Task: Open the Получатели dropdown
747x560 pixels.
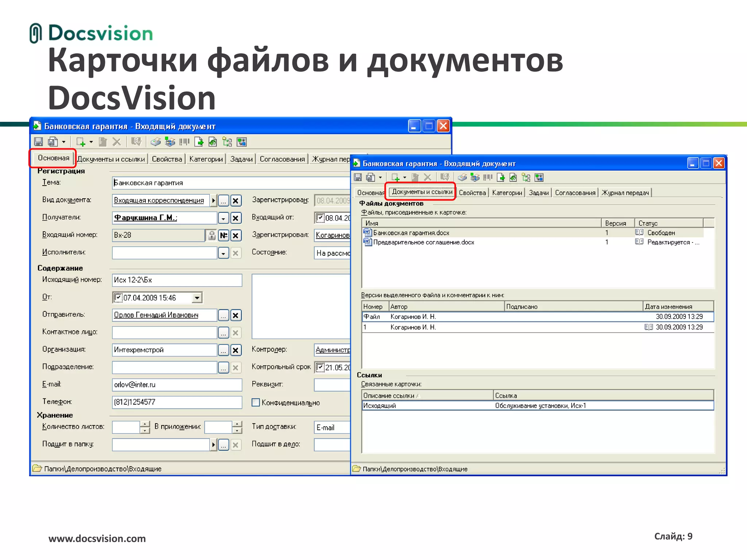Action: click(x=224, y=218)
